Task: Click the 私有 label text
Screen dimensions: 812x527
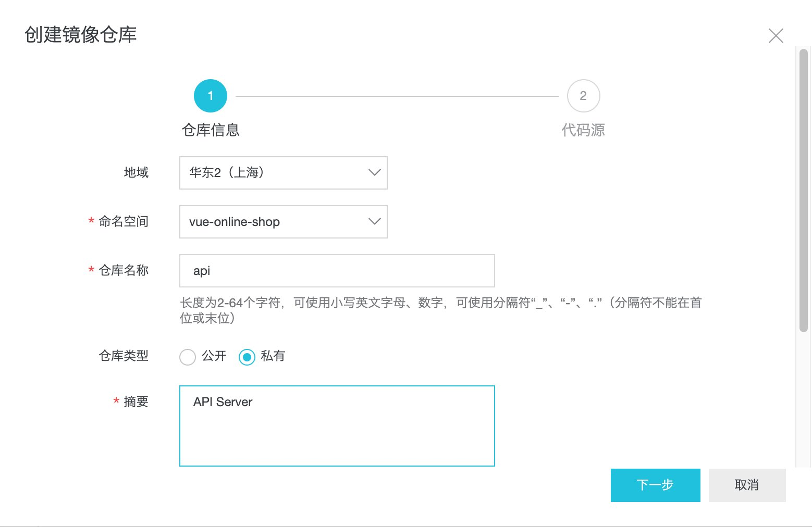Action: pos(273,356)
